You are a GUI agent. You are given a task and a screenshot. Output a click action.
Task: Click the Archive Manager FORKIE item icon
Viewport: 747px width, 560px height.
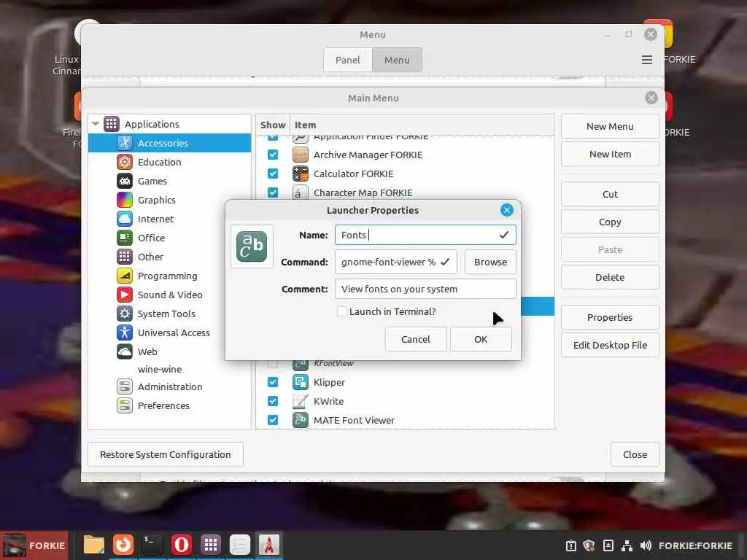click(x=300, y=155)
